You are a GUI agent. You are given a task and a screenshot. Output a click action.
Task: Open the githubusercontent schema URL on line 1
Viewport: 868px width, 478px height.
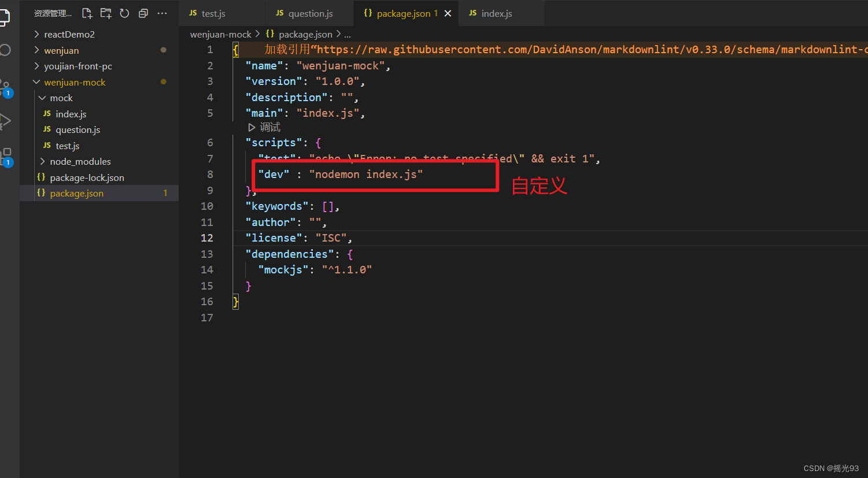click(592, 50)
